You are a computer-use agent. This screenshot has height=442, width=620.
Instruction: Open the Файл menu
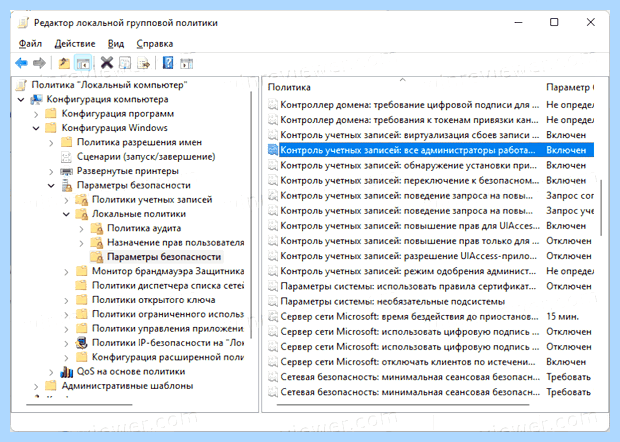click(30, 44)
